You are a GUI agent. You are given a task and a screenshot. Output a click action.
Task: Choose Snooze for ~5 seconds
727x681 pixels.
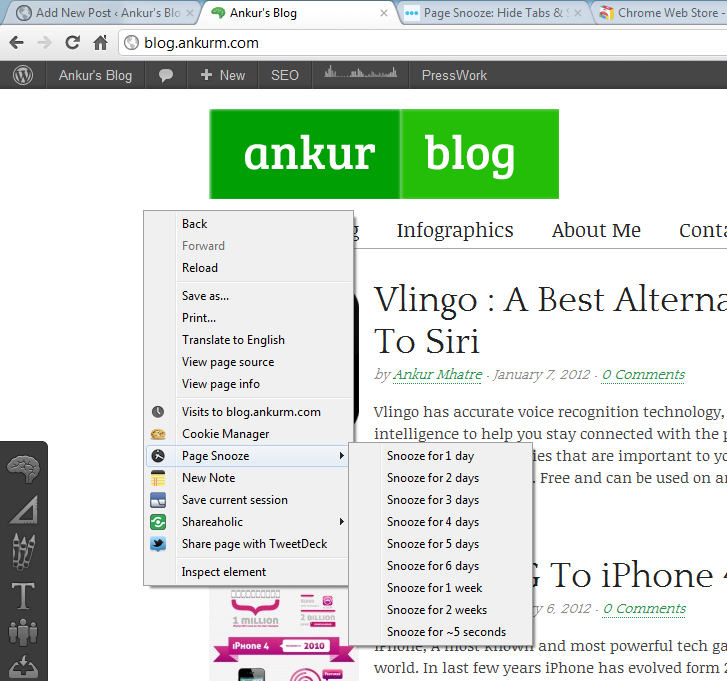440,632
